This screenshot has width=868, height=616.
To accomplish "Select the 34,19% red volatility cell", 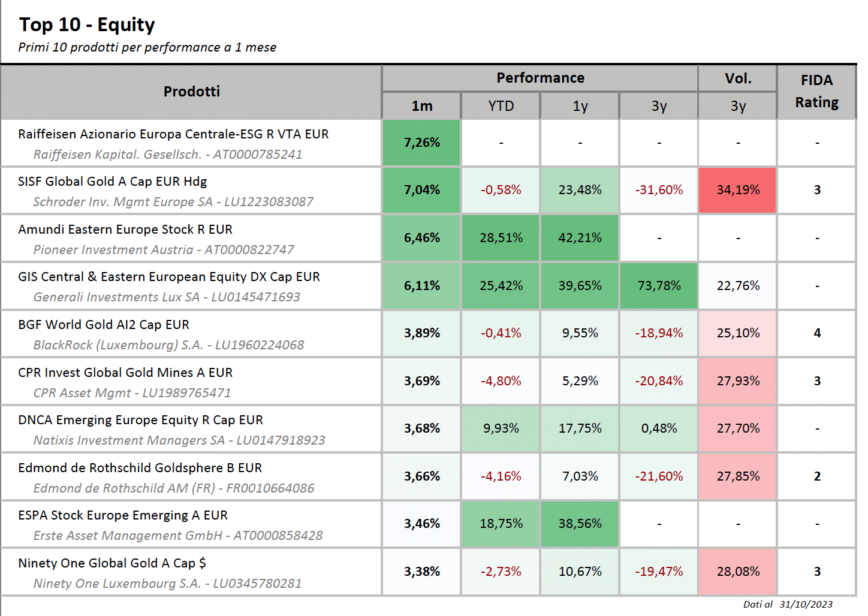I will point(737,190).
